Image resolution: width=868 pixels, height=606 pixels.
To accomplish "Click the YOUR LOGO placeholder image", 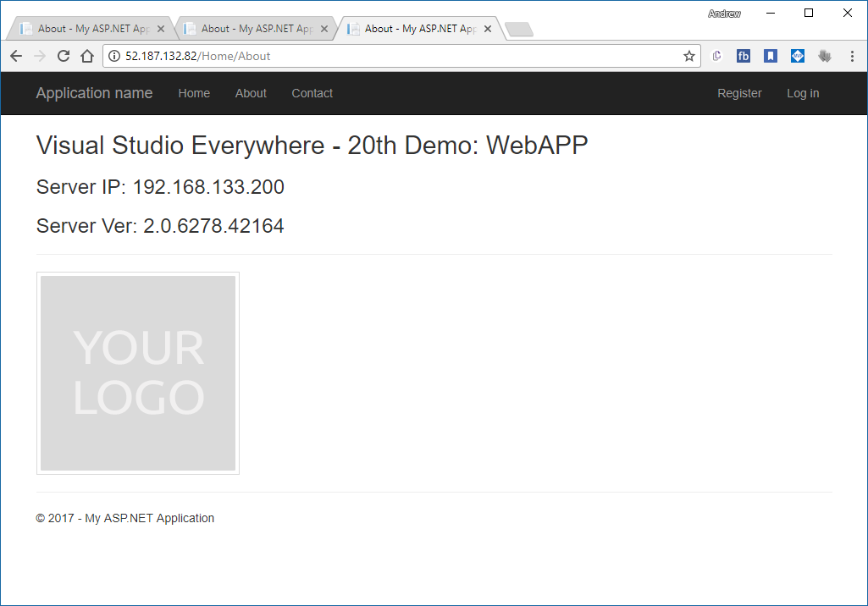I will coord(138,373).
